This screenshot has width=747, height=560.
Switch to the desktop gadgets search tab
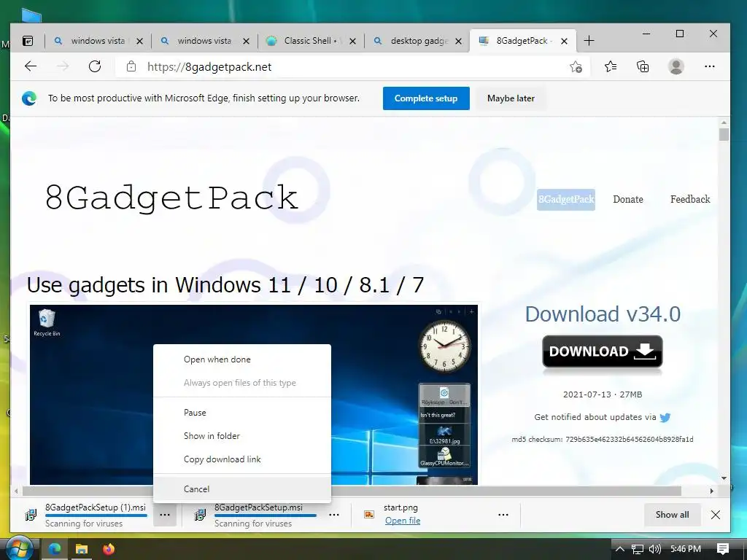pyautogui.click(x=417, y=41)
